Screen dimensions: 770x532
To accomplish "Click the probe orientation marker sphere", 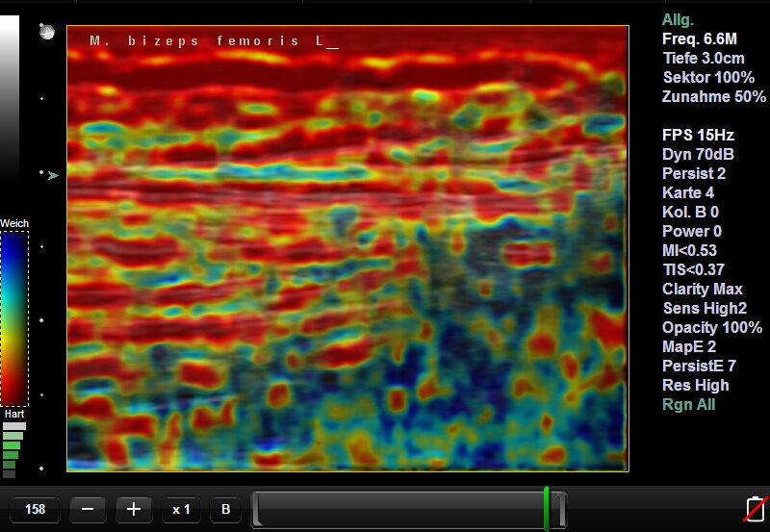I will [x=46, y=33].
